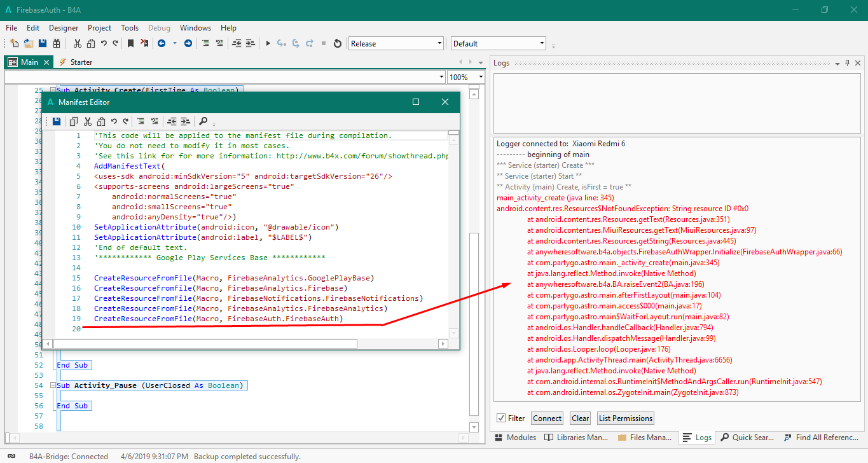Save the manifest using Manifest Editor save icon
The height and width of the screenshot is (463, 868).
[x=57, y=121]
